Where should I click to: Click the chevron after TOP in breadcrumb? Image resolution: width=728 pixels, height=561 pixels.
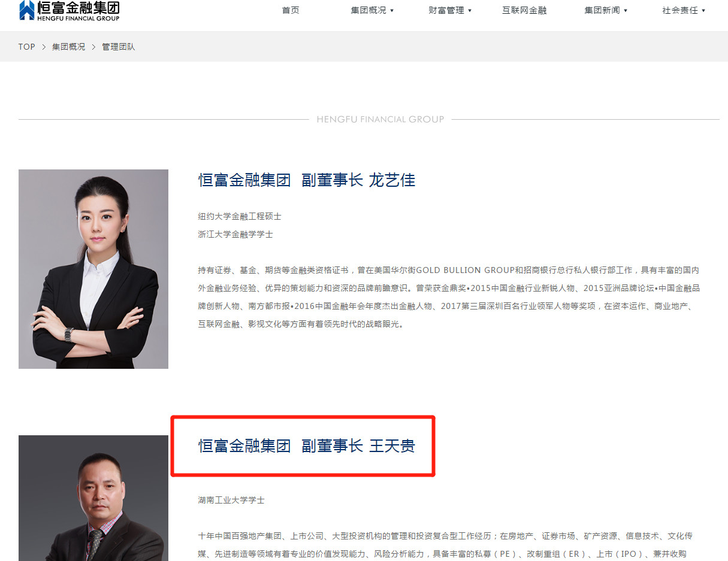click(44, 47)
